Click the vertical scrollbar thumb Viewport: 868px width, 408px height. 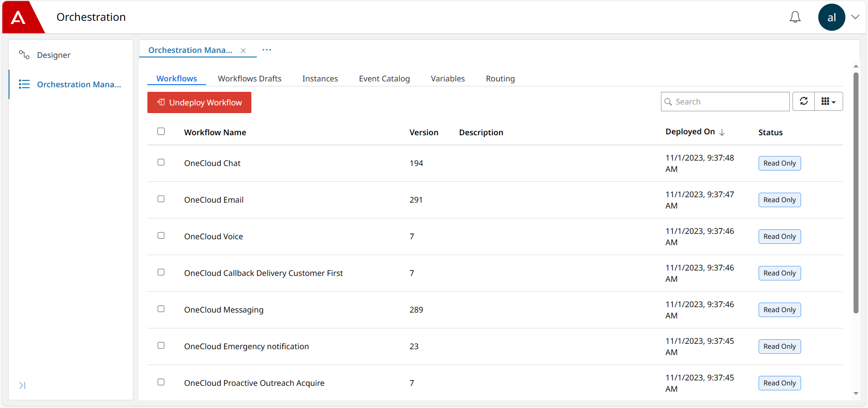point(856,193)
